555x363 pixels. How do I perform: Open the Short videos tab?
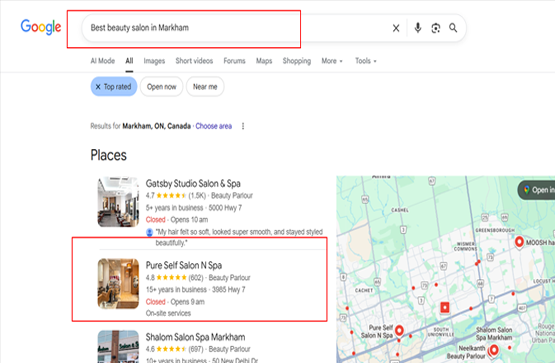click(194, 61)
